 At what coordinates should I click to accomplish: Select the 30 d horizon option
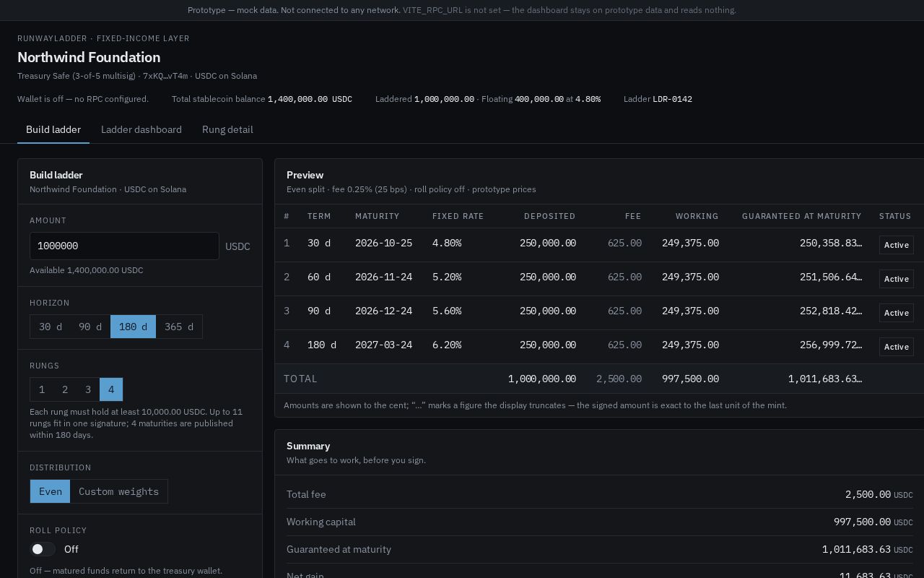pyautogui.click(x=50, y=327)
